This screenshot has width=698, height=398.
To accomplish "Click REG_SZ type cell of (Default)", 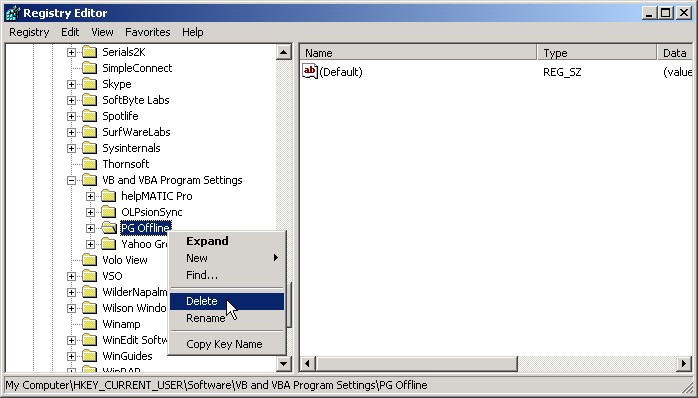I will (x=562, y=72).
